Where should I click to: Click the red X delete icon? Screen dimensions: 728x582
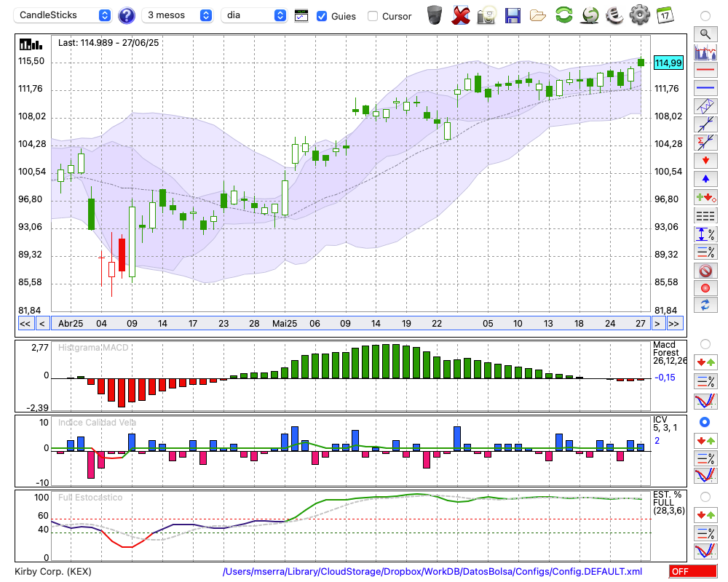(461, 15)
